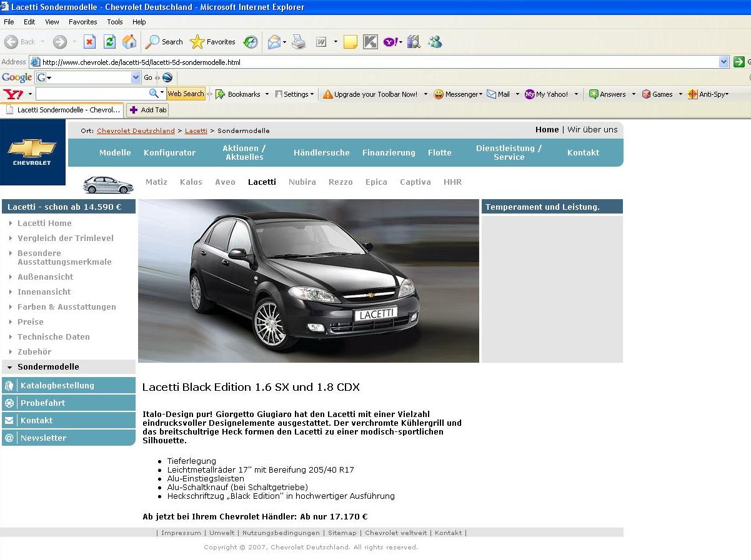751x560 pixels.
Task: Click the Google logo on the Google toolbar
Action: point(17,77)
